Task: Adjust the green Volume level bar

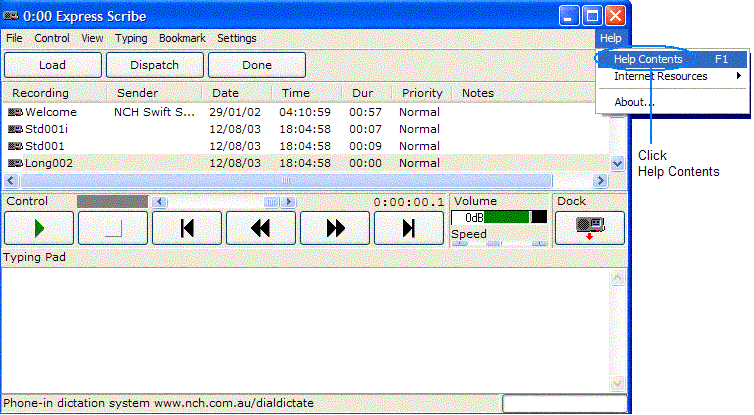Action: click(x=507, y=217)
